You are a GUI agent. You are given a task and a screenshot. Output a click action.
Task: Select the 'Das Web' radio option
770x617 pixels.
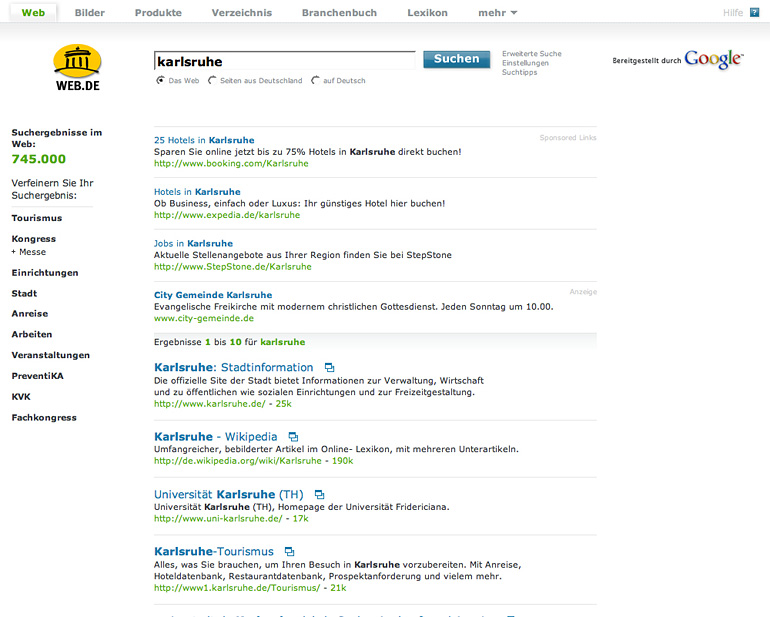point(160,80)
